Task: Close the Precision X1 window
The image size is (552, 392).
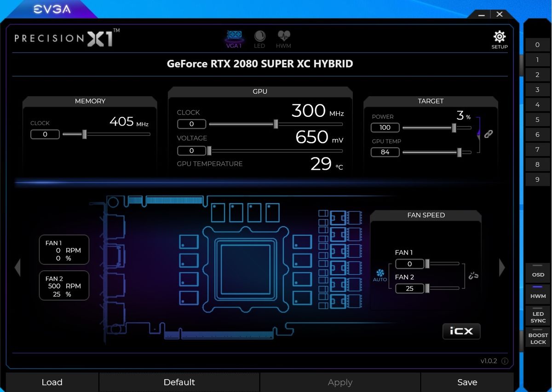Action: coord(500,15)
